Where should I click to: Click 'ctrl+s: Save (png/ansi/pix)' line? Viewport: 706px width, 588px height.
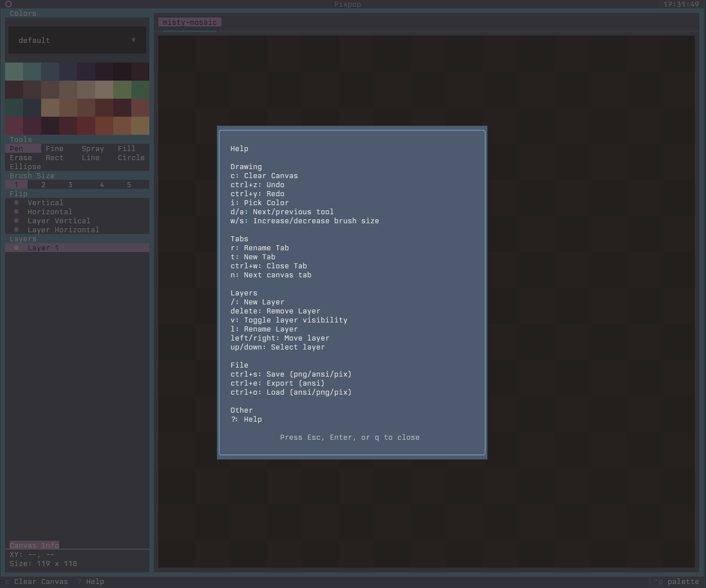coord(291,374)
